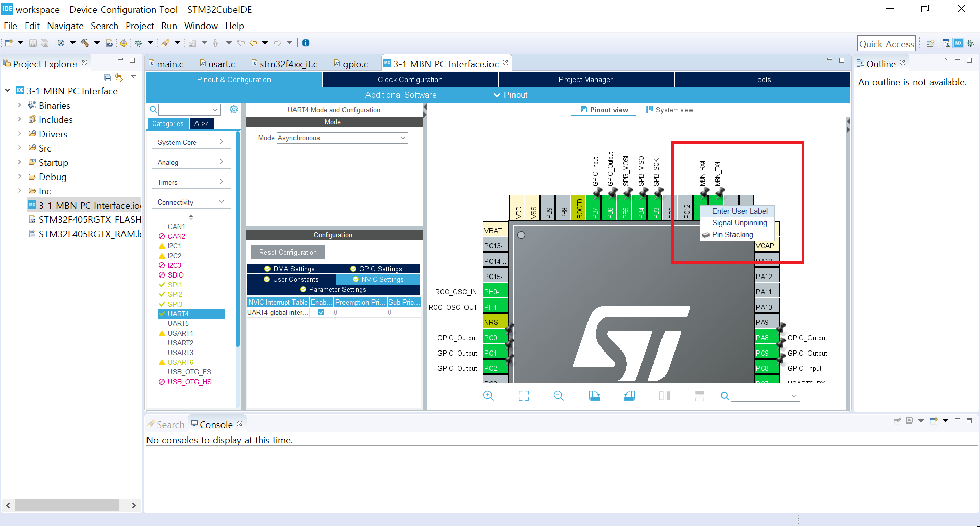Click the blue Information icon in the toolbar
The width and height of the screenshot is (980, 527).
(306, 43)
